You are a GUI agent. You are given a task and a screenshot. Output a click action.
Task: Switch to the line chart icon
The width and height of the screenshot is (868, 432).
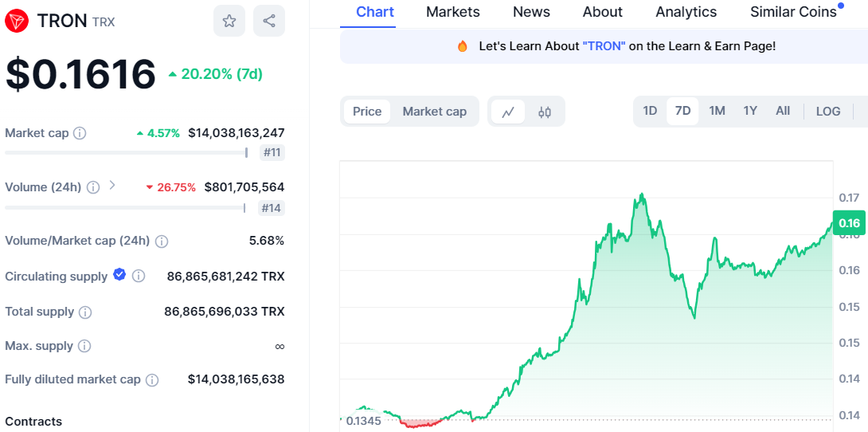[x=508, y=112]
